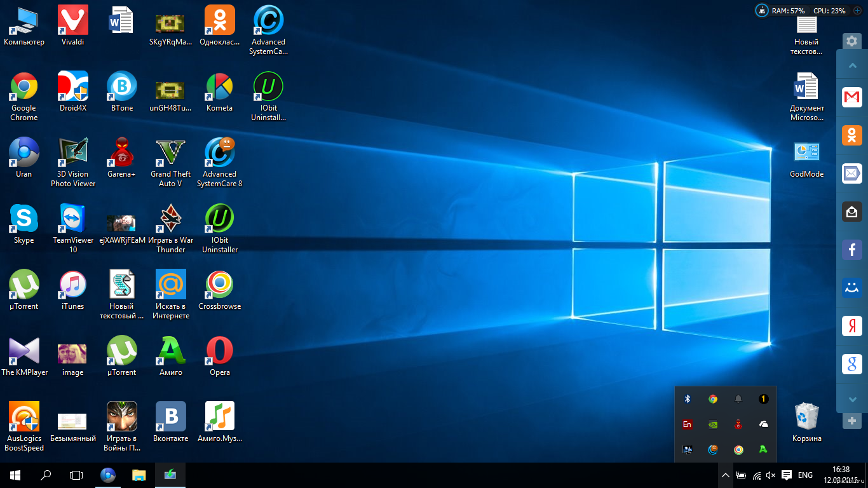Open the green Amigo tray icon

coord(763,450)
